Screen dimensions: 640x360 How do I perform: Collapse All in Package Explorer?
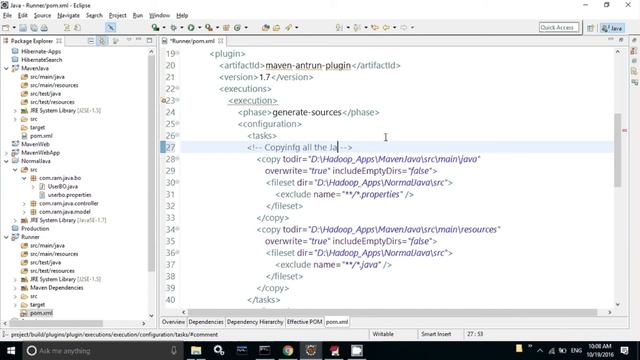point(91,41)
